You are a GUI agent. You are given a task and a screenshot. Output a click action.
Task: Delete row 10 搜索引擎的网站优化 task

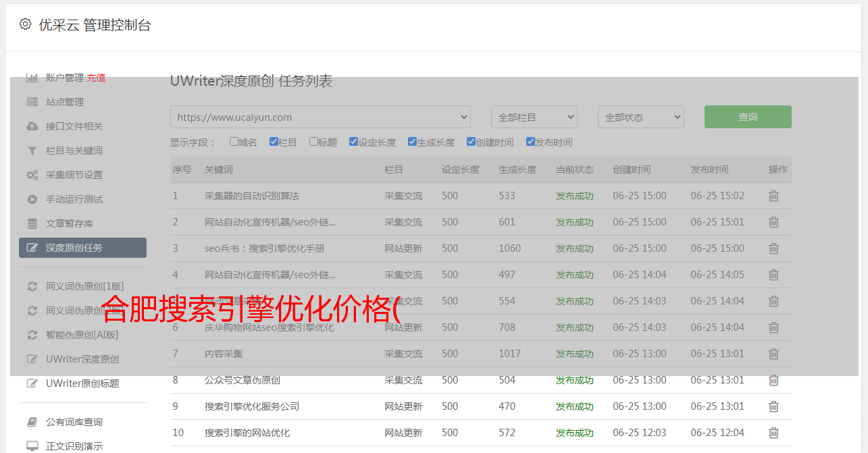pos(774,433)
